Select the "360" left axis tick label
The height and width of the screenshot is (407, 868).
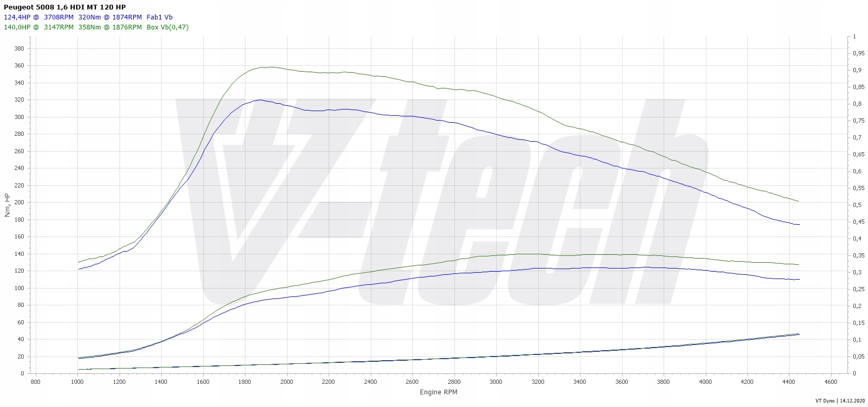19,66
